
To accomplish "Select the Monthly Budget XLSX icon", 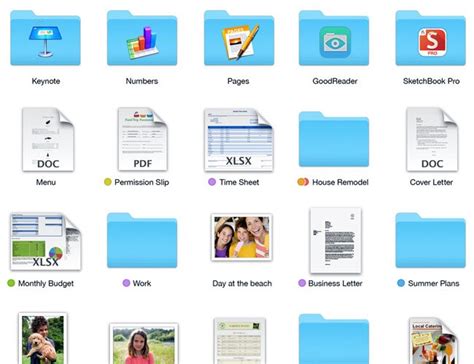I will 46,241.
